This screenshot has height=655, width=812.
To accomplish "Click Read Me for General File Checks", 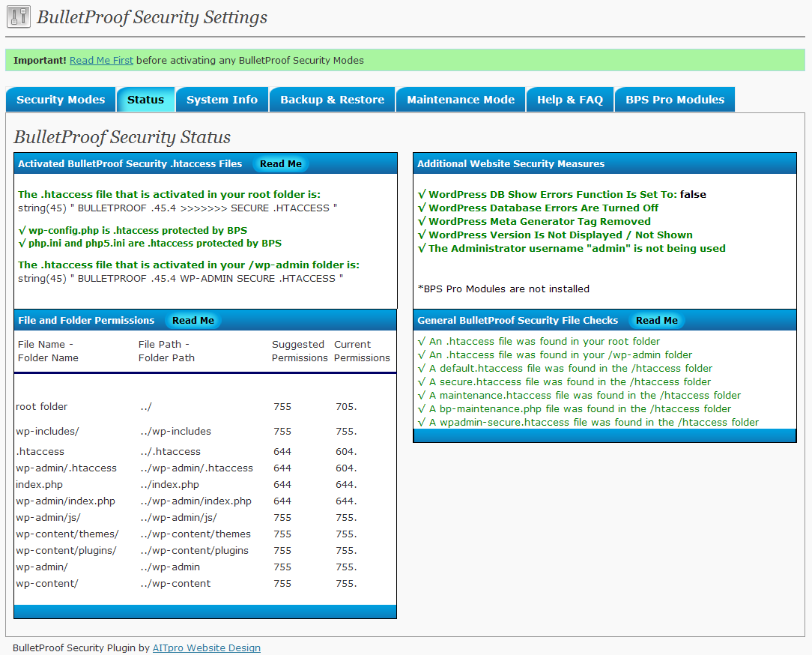I will coord(657,320).
